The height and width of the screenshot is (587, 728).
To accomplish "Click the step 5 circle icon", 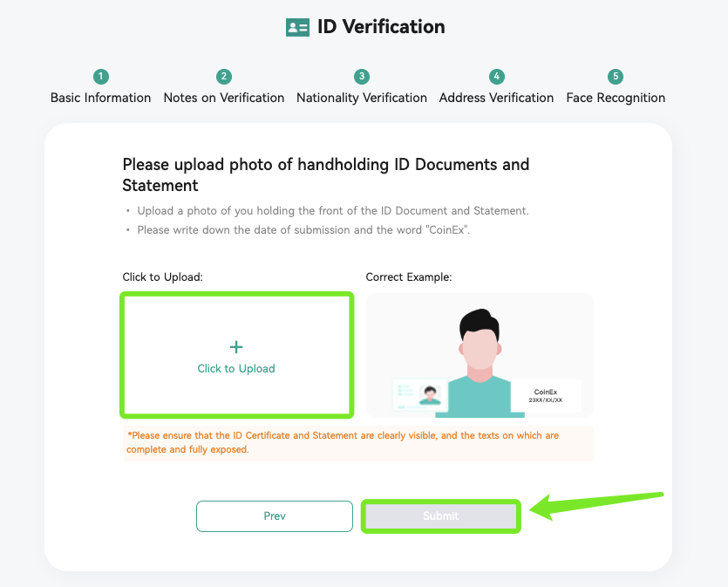I will tap(616, 77).
